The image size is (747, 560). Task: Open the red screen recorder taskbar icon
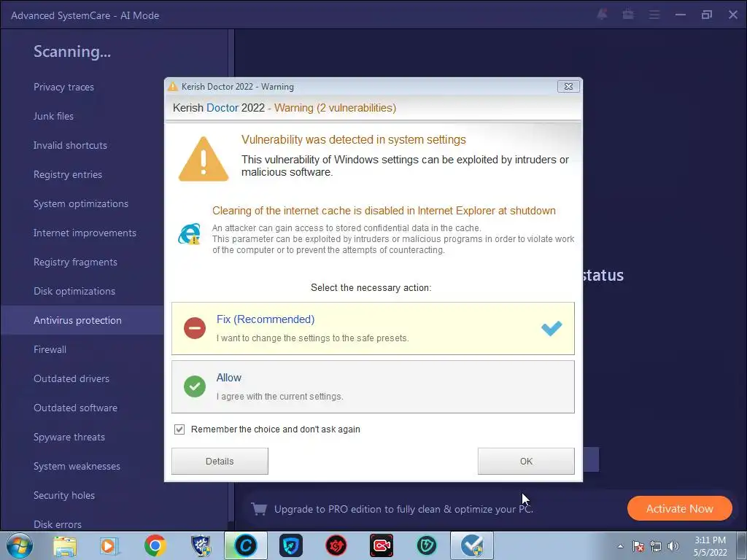tap(382, 545)
